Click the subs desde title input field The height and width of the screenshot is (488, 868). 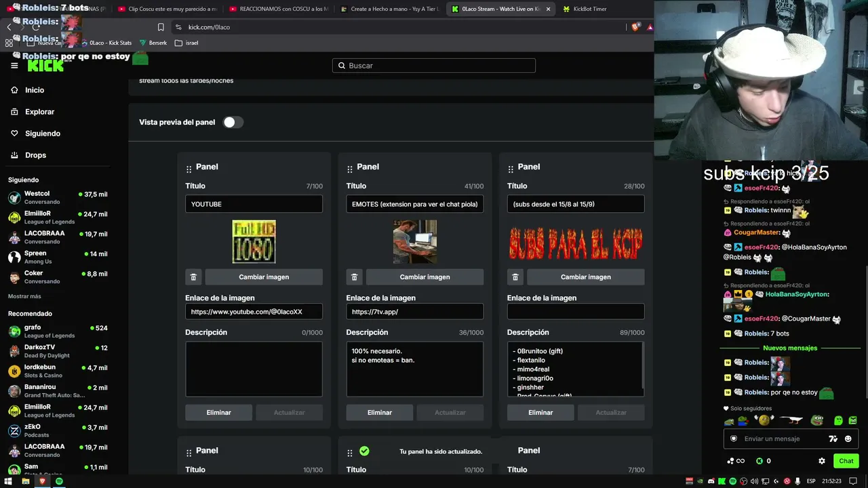pos(576,204)
